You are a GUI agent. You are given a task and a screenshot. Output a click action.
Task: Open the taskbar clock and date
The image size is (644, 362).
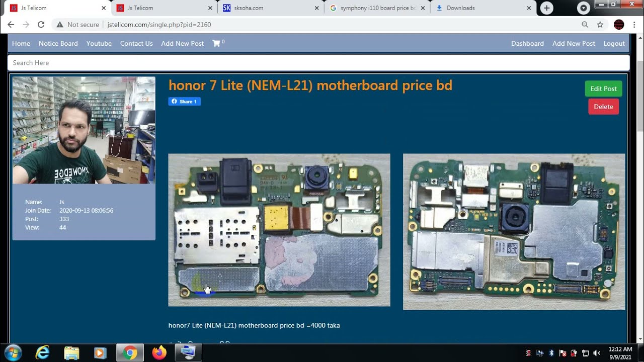(620, 353)
